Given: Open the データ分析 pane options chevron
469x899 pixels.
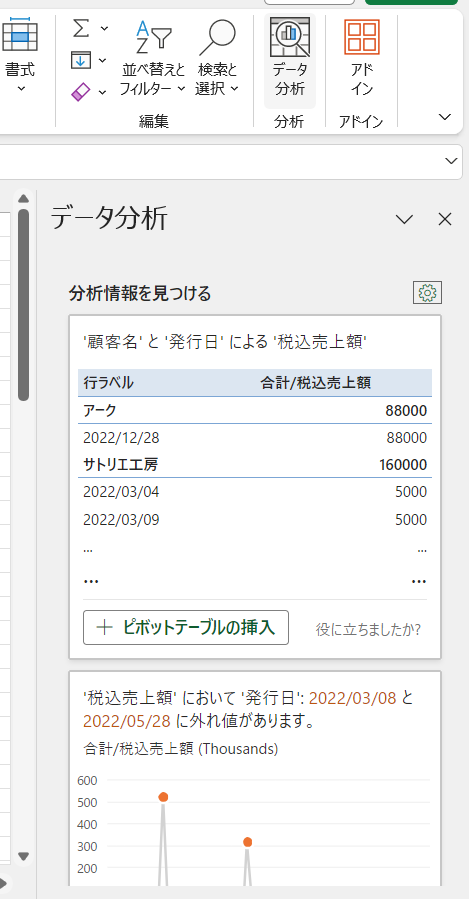Looking at the screenshot, I should click(405, 219).
